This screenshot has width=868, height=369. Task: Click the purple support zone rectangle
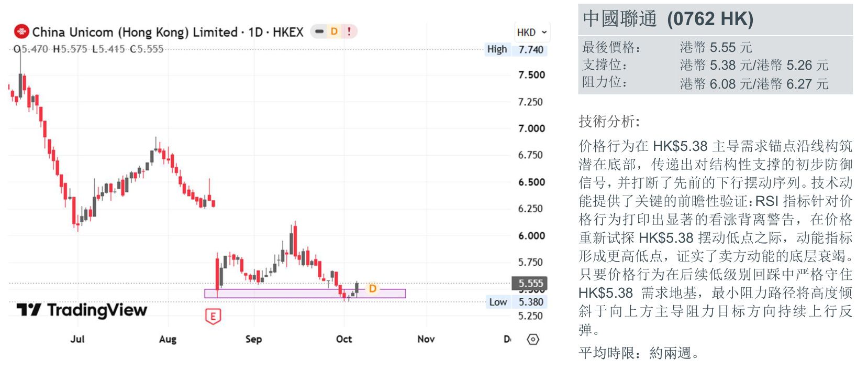click(x=305, y=294)
